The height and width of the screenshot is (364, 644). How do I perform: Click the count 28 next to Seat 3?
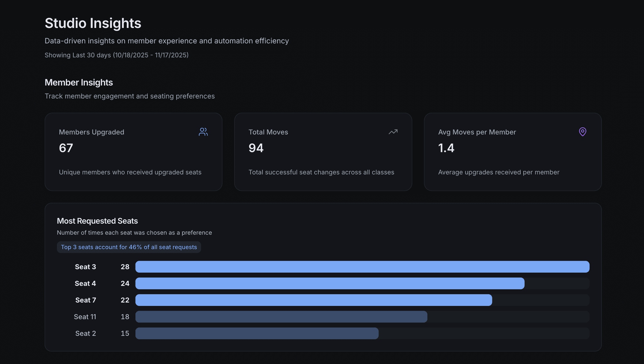[x=125, y=267]
